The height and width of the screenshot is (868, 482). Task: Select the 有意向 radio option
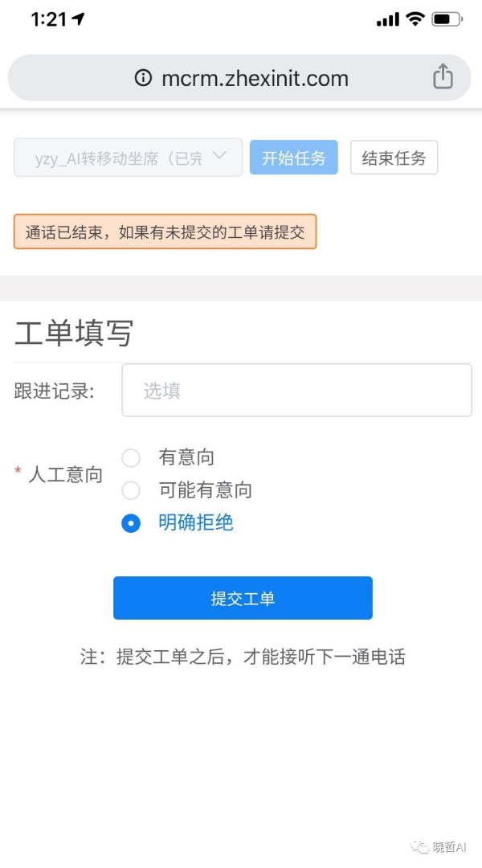click(x=131, y=458)
